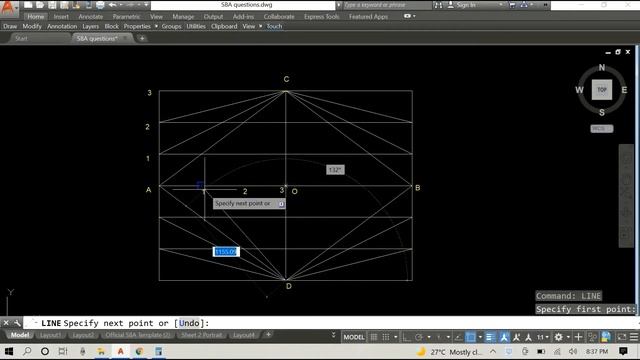Expand the Quick Access toolbar customize arrow
The width and height of the screenshot is (640, 360).
[146, 5]
